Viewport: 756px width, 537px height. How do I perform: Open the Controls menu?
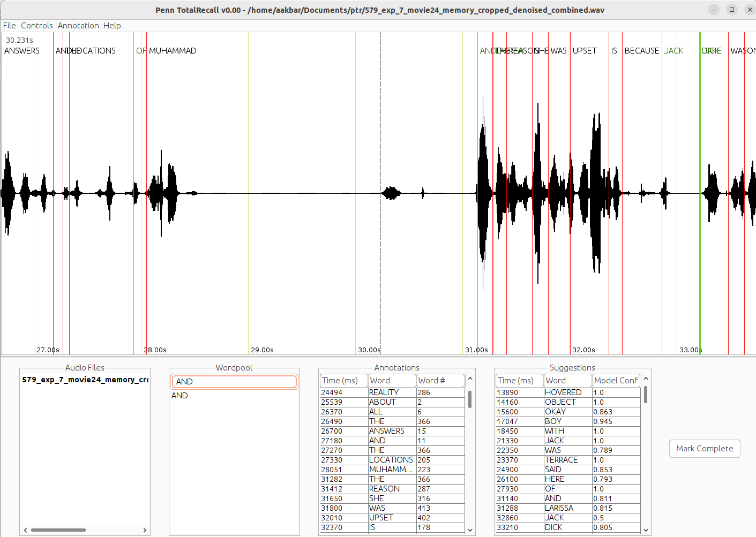click(37, 26)
